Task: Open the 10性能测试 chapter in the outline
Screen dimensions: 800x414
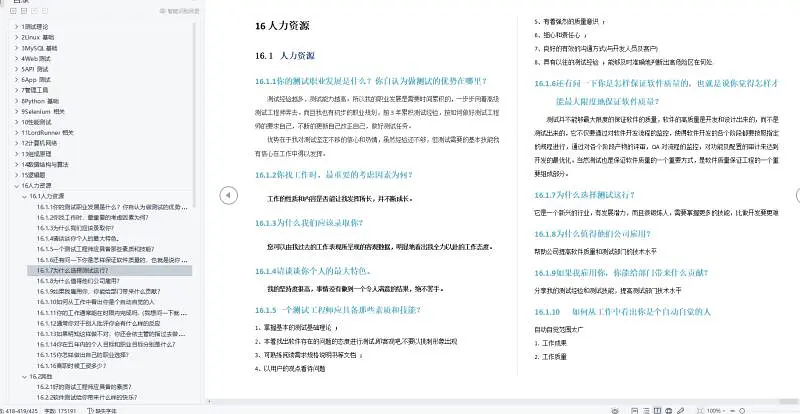Action: tap(36, 122)
